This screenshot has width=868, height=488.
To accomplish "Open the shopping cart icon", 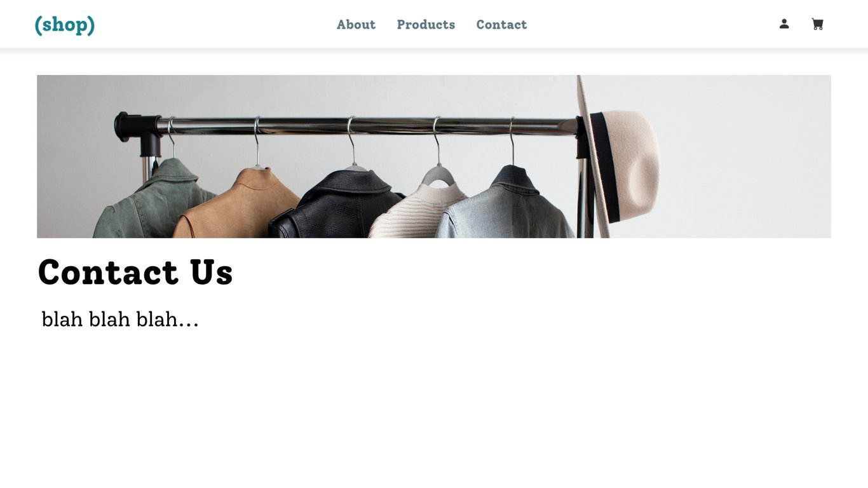I will tap(817, 24).
